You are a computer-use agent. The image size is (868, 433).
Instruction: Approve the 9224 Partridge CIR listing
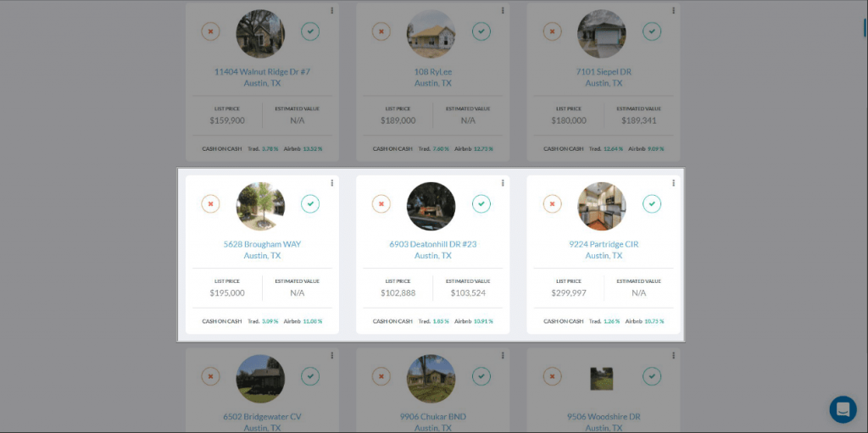click(652, 204)
